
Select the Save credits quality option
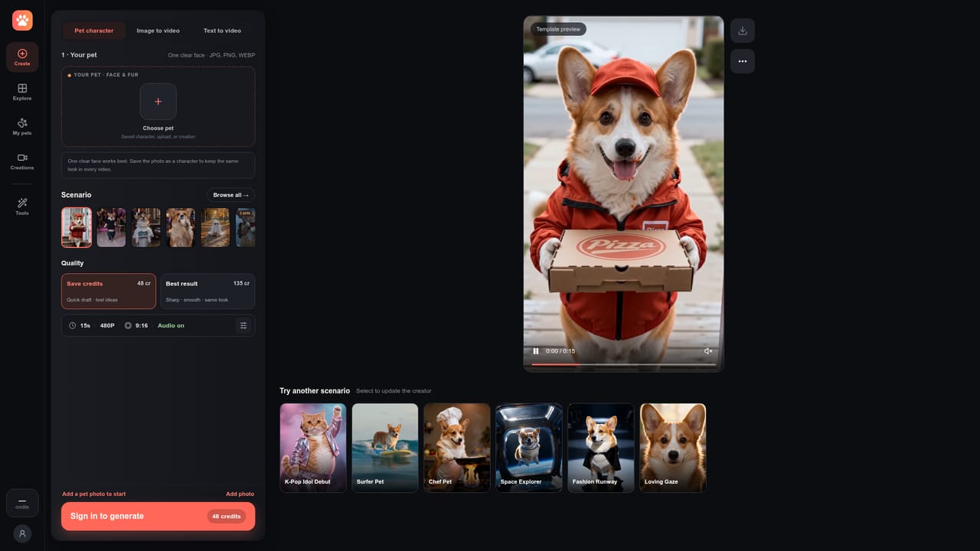109,292
